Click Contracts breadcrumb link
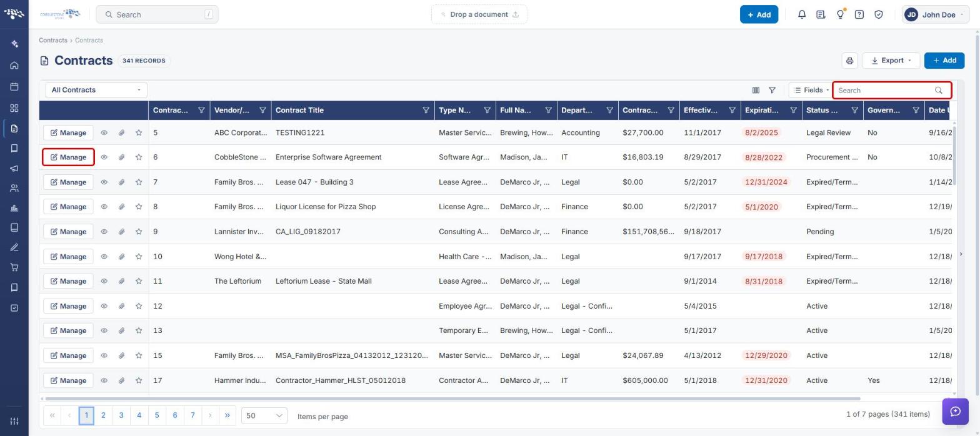This screenshot has width=980, height=436. click(53, 40)
